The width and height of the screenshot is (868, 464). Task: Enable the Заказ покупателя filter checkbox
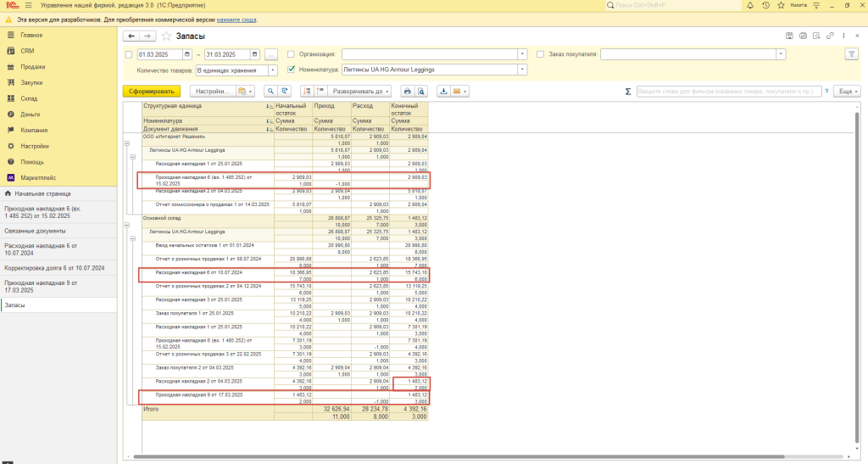540,54
